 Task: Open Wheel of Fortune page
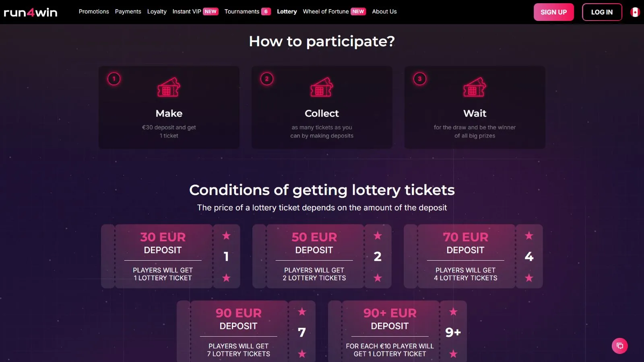pos(326,12)
